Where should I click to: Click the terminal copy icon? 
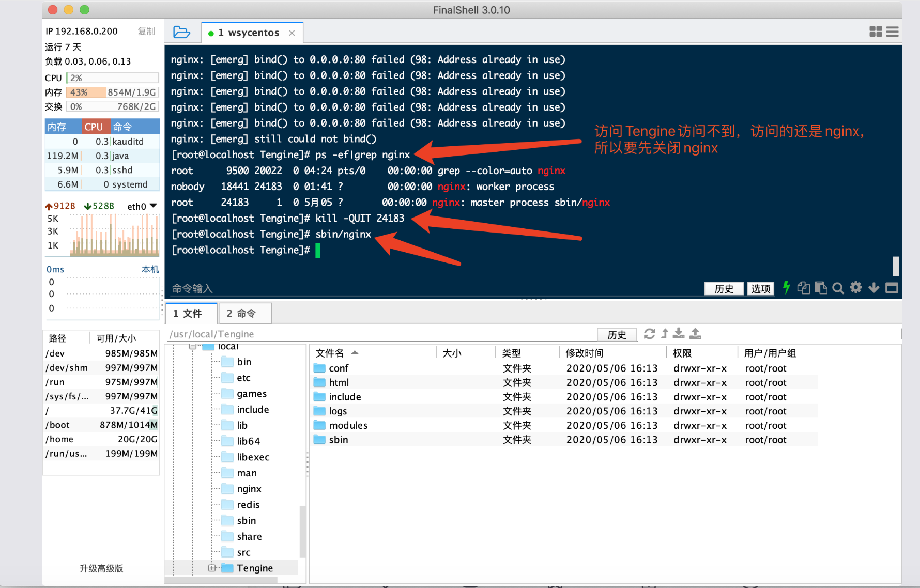pyautogui.click(x=804, y=288)
